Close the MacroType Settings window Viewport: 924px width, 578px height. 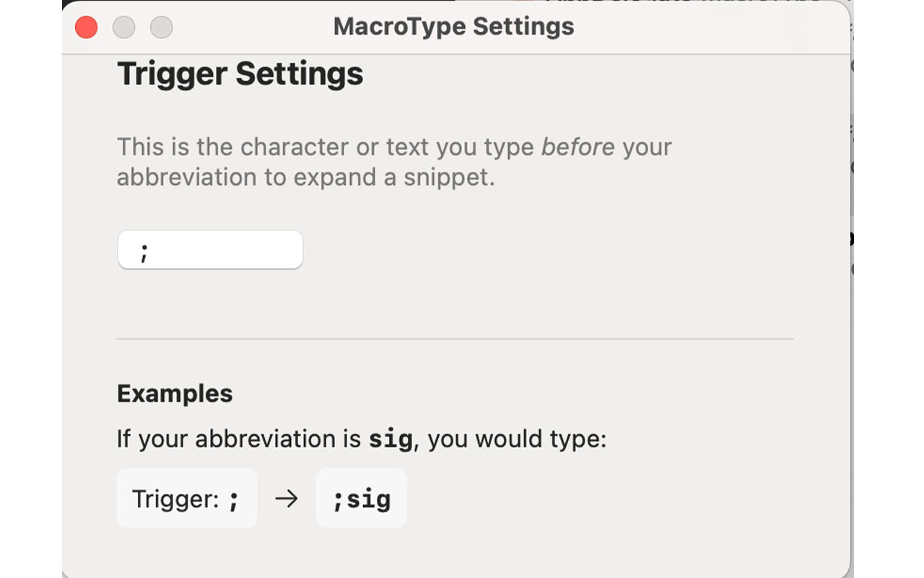click(x=85, y=27)
